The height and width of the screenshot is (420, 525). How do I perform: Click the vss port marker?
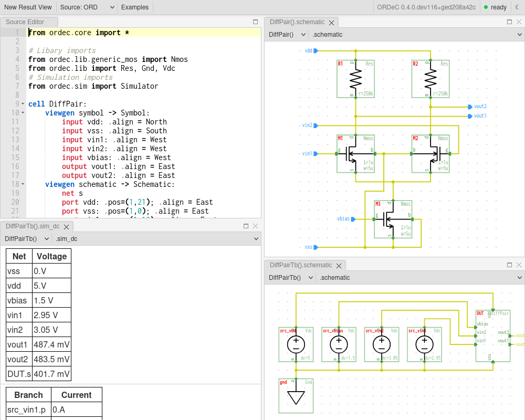(316, 247)
